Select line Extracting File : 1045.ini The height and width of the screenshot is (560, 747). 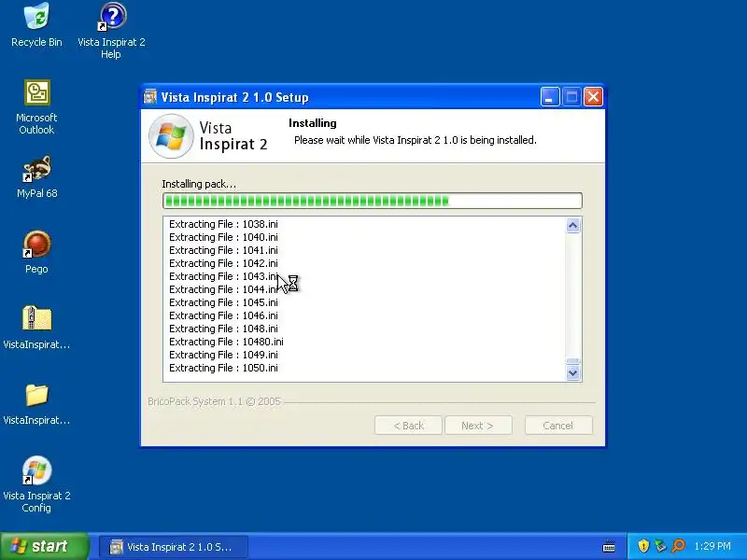[x=223, y=302]
